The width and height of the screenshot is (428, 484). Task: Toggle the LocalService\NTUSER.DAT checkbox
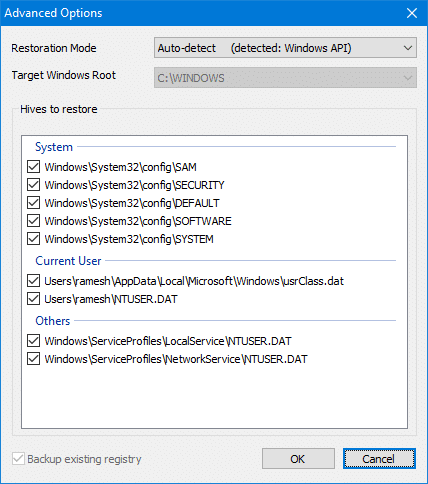(x=34, y=341)
